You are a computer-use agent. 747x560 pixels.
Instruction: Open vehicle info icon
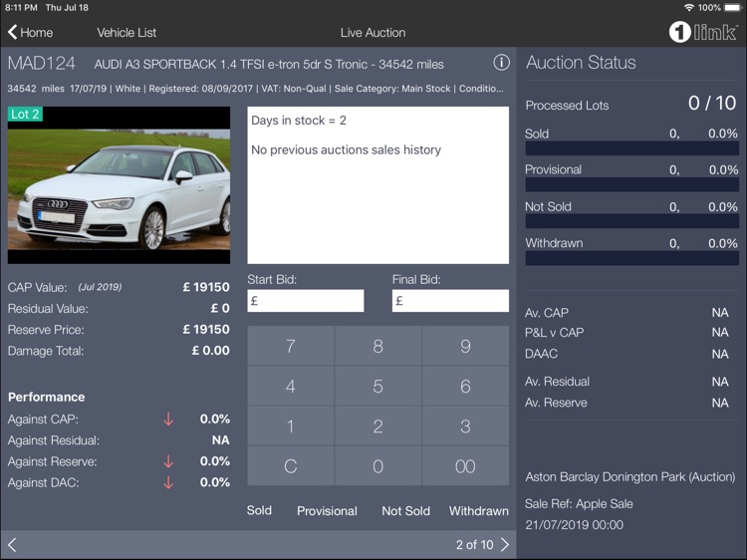click(501, 63)
